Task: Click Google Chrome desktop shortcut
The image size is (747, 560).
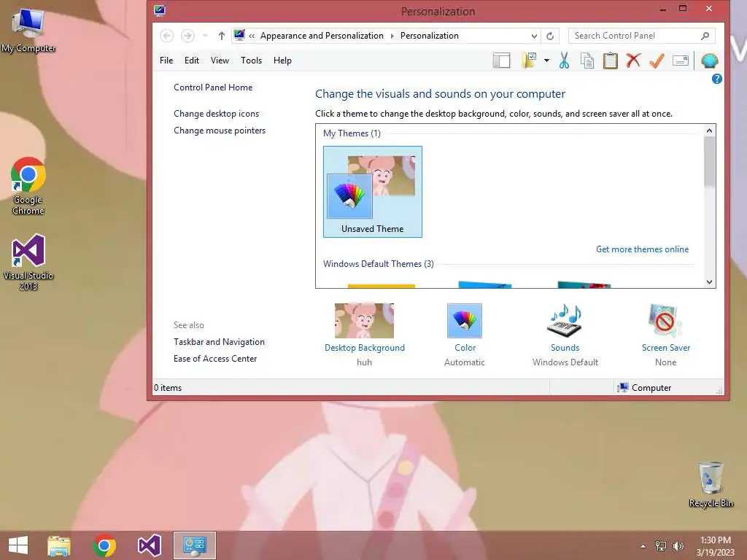Action: click(28, 186)
